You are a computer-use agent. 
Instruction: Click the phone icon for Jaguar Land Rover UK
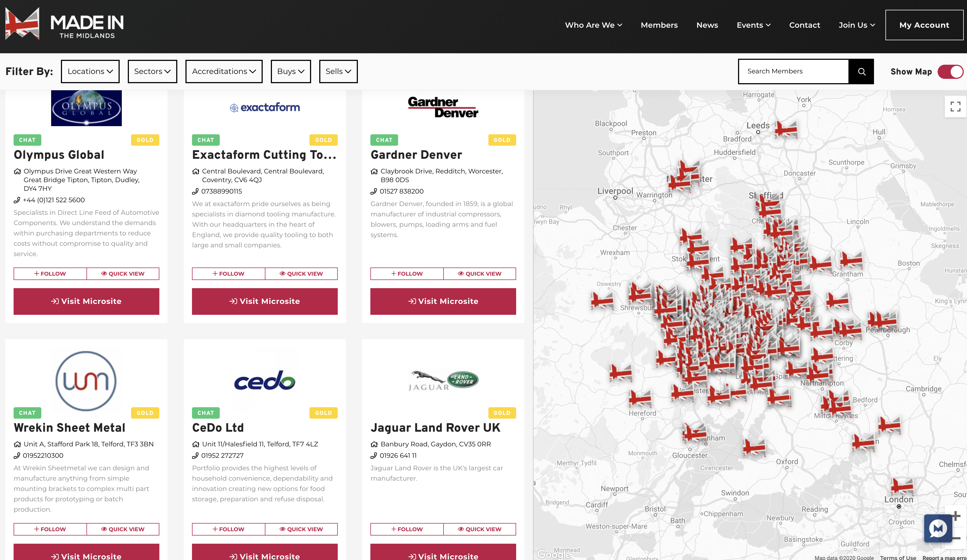[x=374, y=455]
